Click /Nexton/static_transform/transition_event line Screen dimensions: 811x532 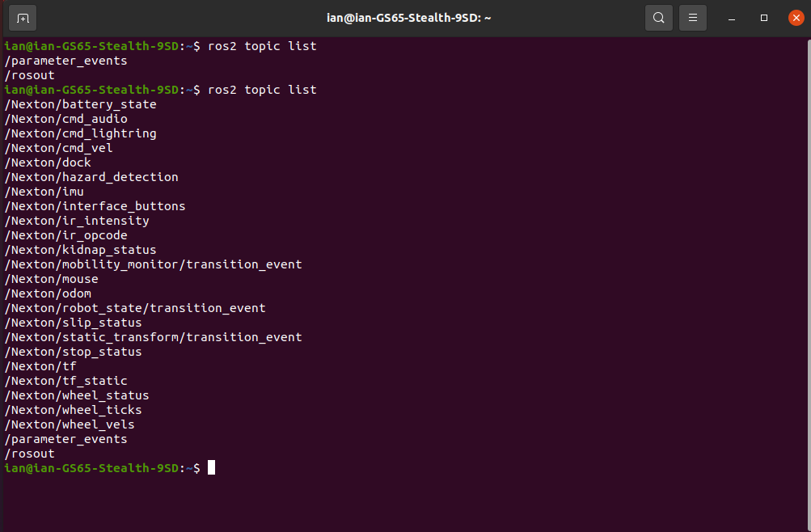click(x=154, y=337)
